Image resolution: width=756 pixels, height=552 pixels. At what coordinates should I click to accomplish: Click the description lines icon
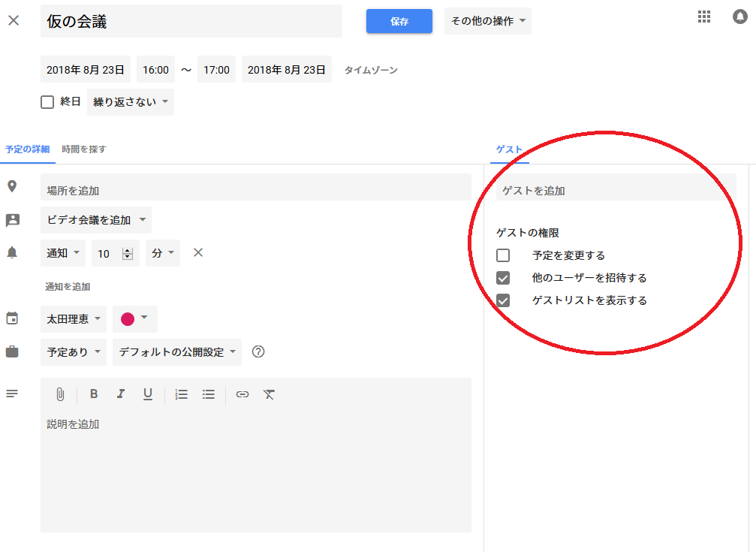pyautogui.click(x=12, y=394)
